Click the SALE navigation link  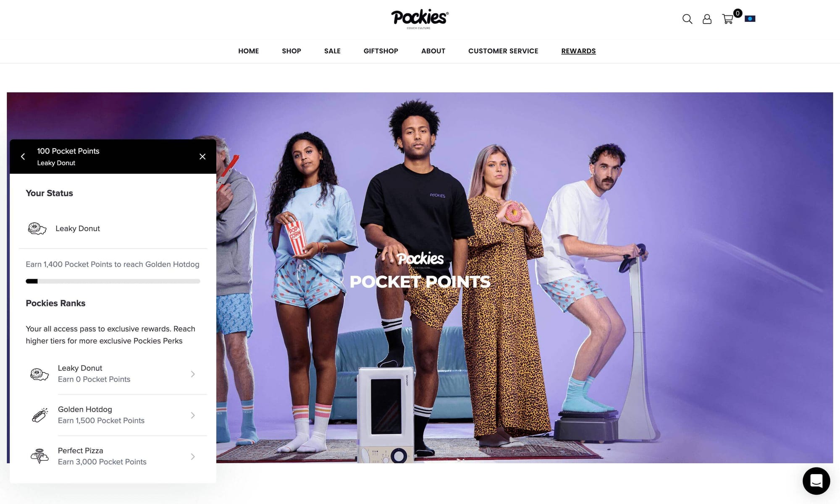point(332,51)
